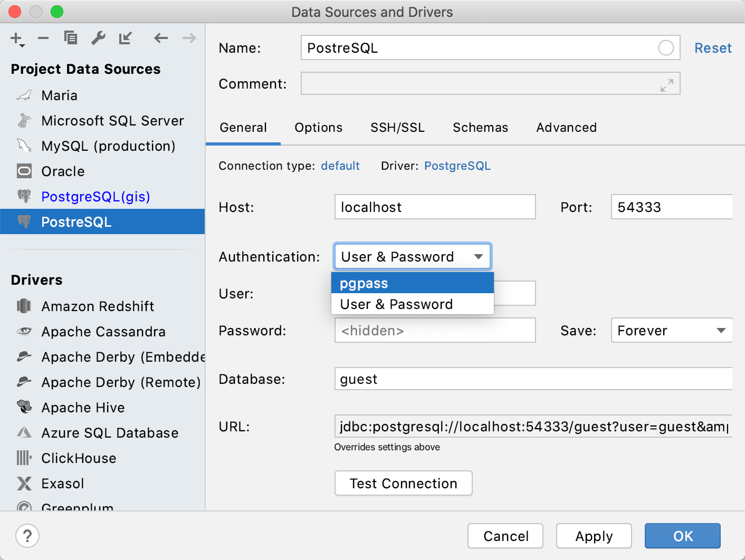745x560 pixels.
Task: Switch to the Advanced tab
Action: pyautogui.click(x=567, y=128)
